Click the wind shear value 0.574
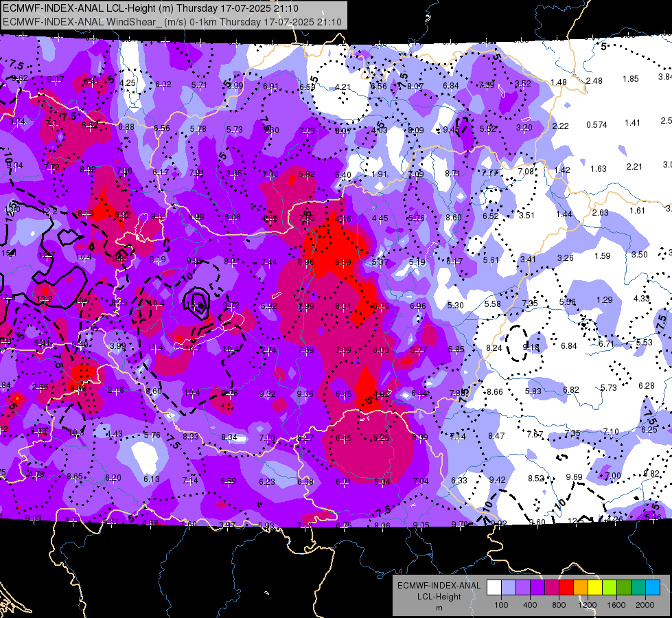Screen dimensions: 672x618 (596, 125)
